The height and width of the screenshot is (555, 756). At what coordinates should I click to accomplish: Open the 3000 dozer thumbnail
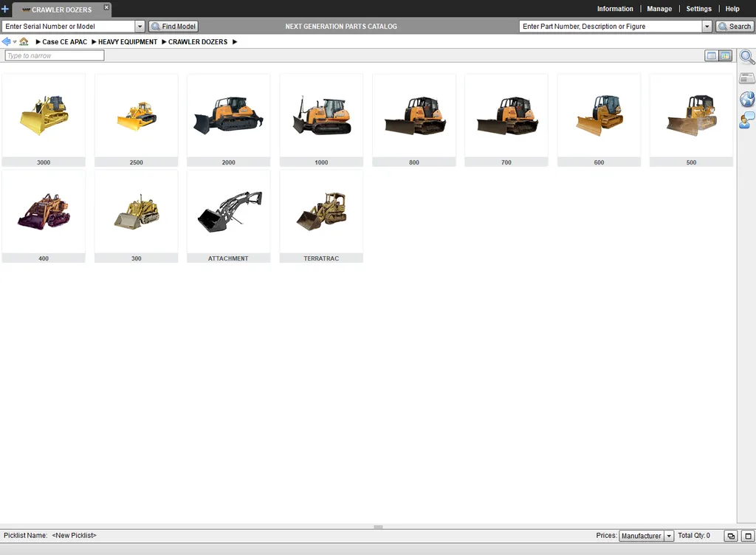pos(44,120)
